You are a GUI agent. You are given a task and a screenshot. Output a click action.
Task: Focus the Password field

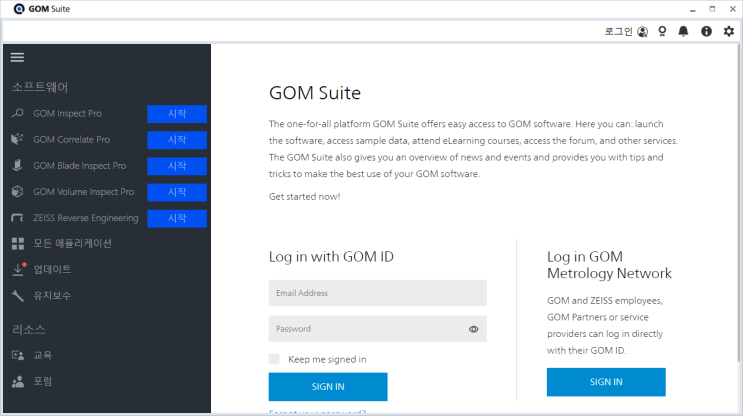(x=377, y=329)
